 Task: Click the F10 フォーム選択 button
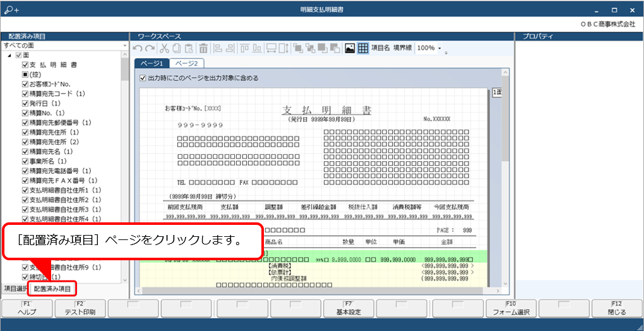tap(511, 308)
